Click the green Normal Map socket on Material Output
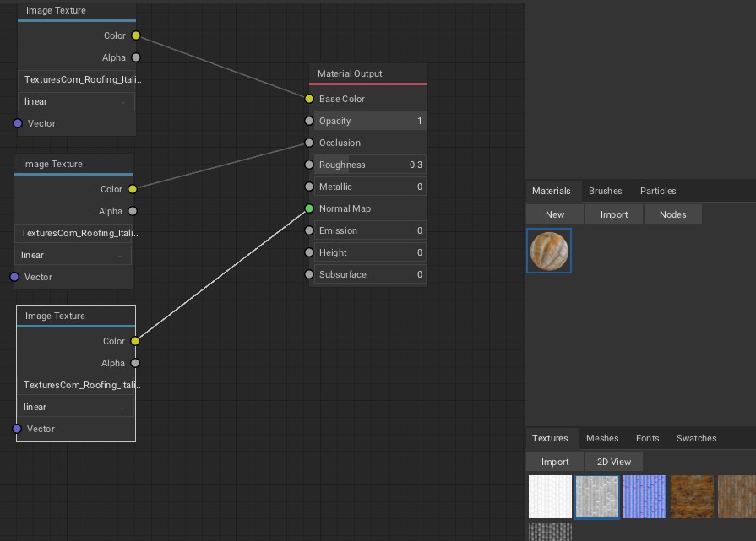Viewport: 756px width, 541px height. [x=309, y=208]
